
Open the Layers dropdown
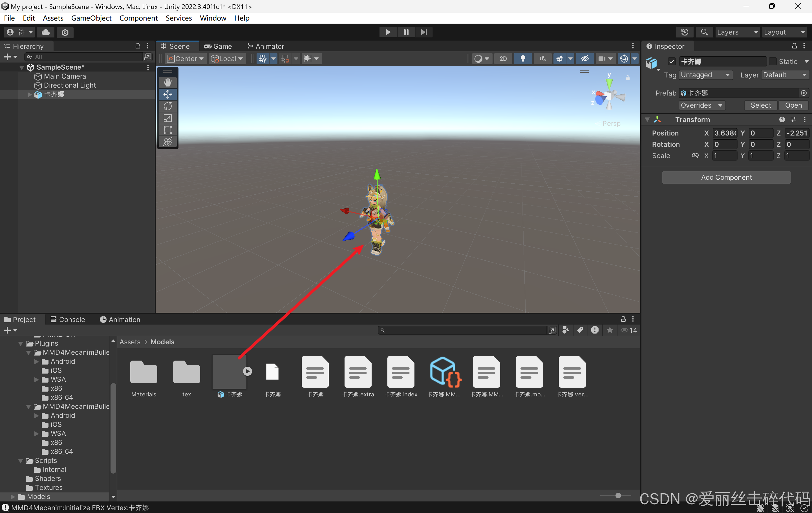click(x=738, y=32)
